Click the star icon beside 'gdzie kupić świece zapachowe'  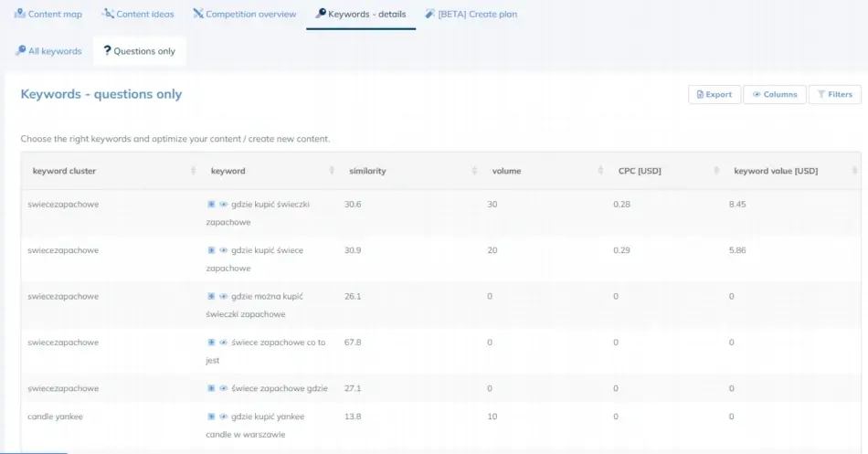(x=212, y=250)
